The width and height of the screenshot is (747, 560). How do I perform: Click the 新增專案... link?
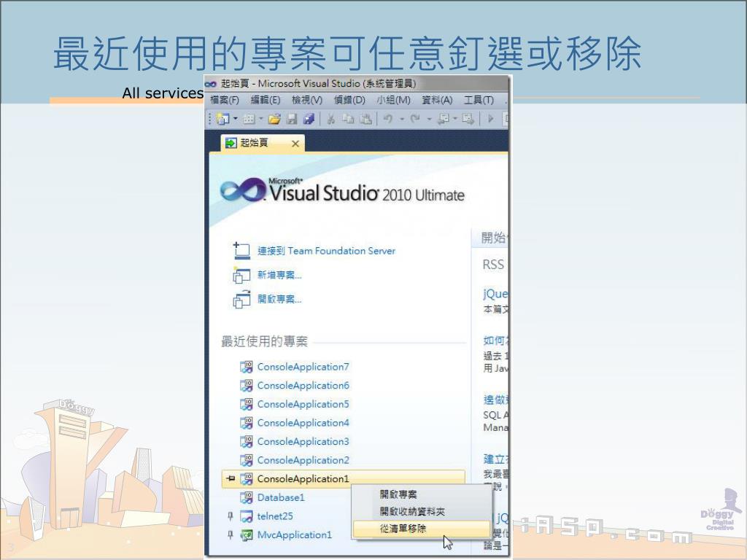click(x=279, y=275)
